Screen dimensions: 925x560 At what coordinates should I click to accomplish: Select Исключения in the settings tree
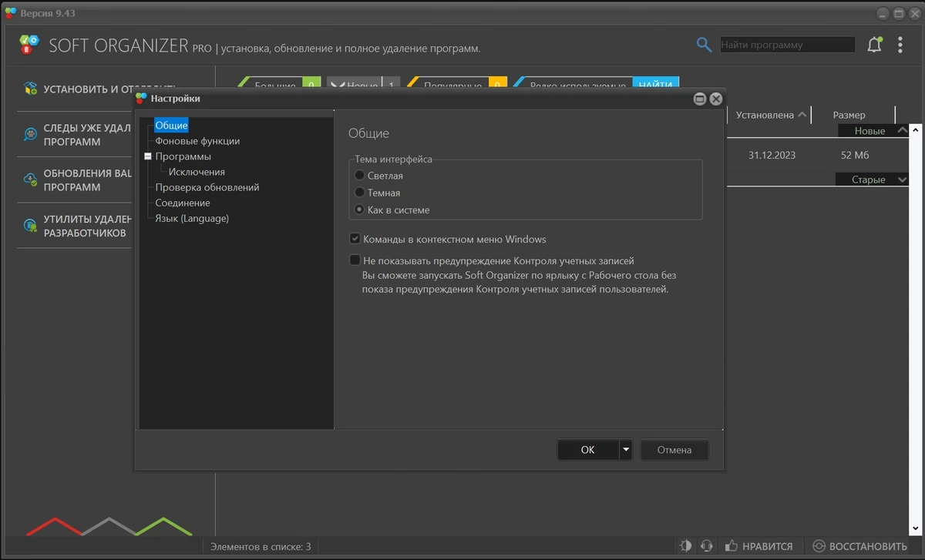click(197, 172)
